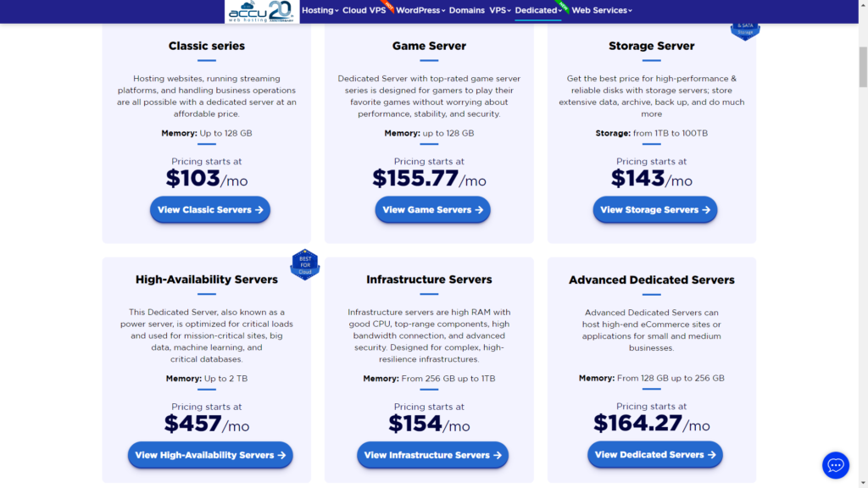The height and width of the screenshot is (488, 868).
Task: Select the Domains menu item
Action: click(x=466, y=11)
